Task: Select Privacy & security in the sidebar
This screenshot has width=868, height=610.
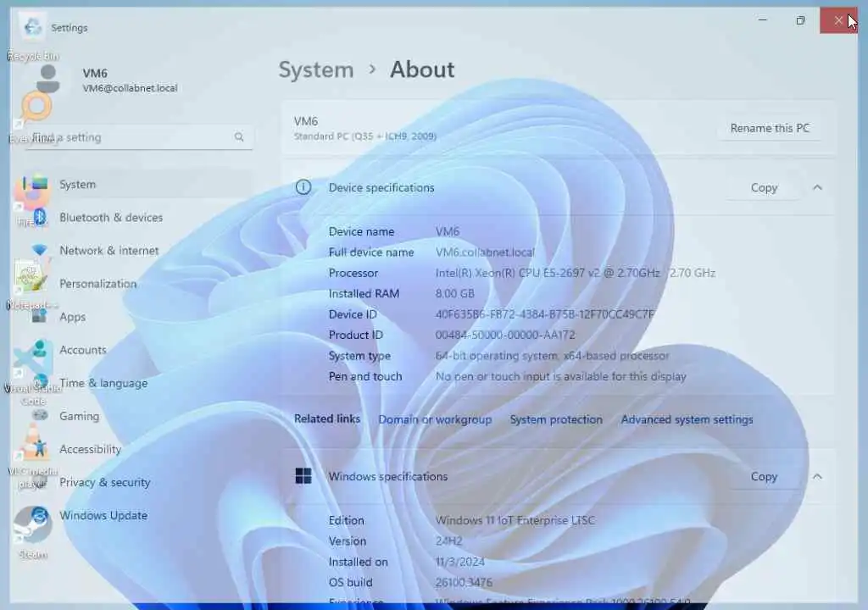Action: point(104,483)
